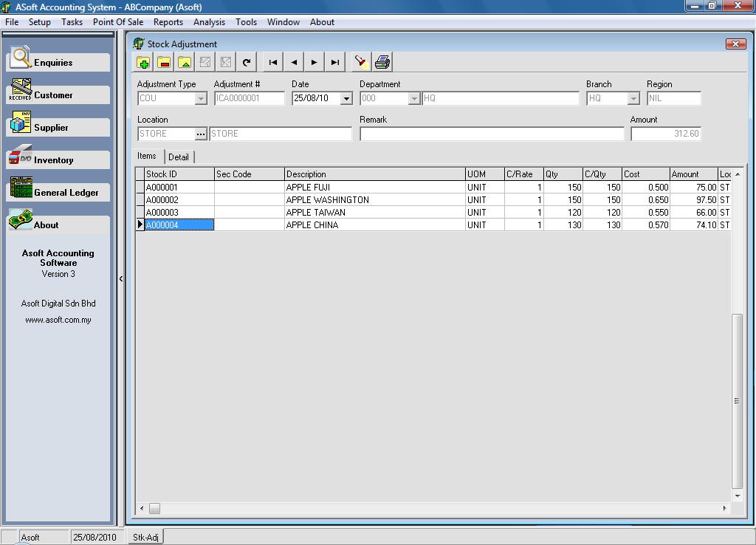Click the refresh arrow toolbar icon

tap(247, 62)
